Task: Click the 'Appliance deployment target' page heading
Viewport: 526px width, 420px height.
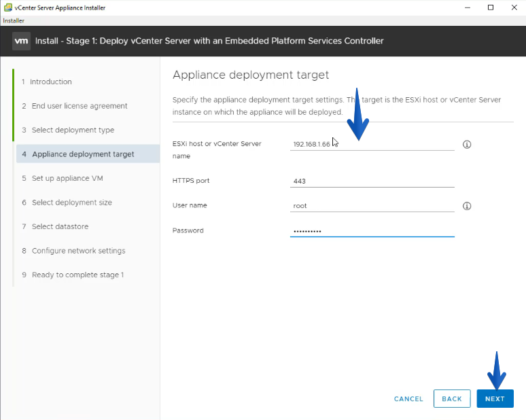Action: pyautogui.click(x=251, y=75)
